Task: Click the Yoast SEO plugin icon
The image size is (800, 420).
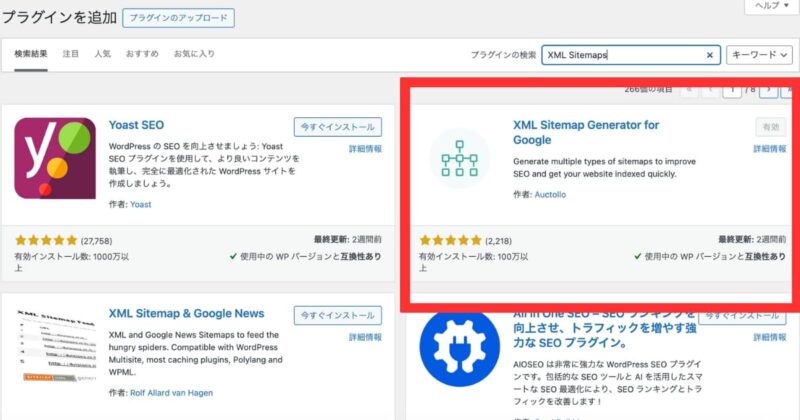Action: click(x=55, y=158)
